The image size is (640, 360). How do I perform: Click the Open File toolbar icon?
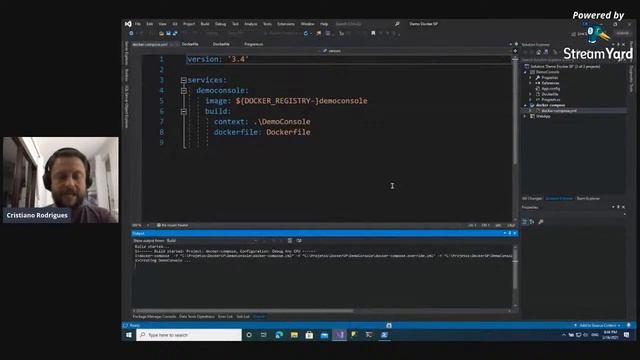[x=162, y=33]
